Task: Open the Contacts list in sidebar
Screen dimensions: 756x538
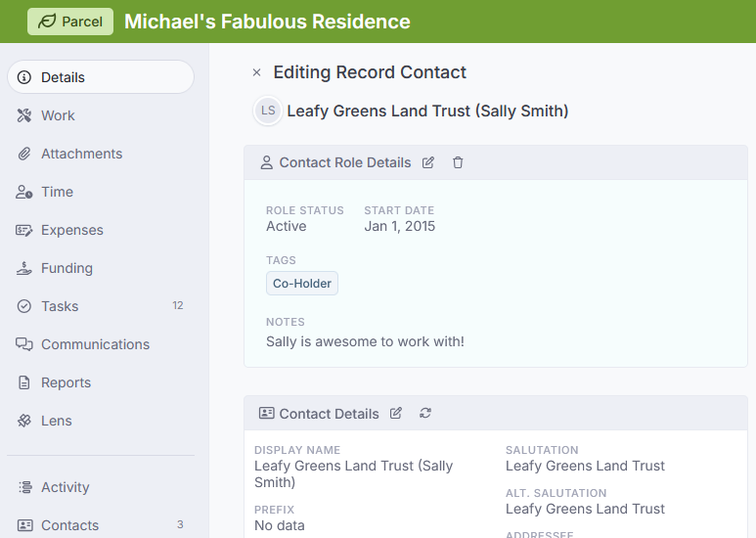Action: tap(101, 525)
